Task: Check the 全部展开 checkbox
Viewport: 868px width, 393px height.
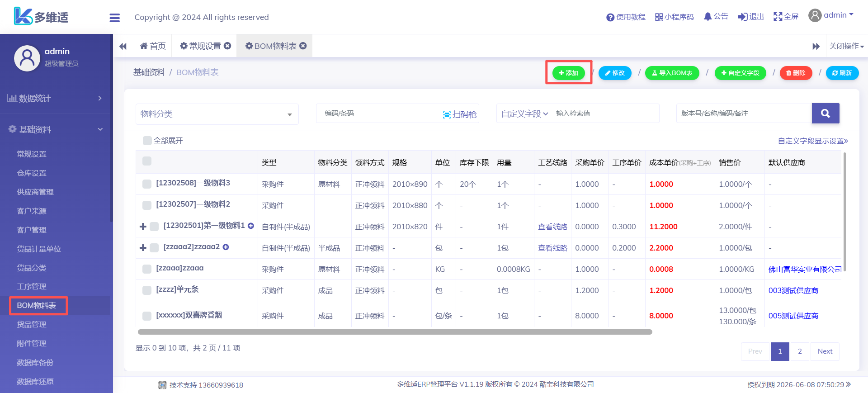Action: pyautogui.click(x=147, y=141)
